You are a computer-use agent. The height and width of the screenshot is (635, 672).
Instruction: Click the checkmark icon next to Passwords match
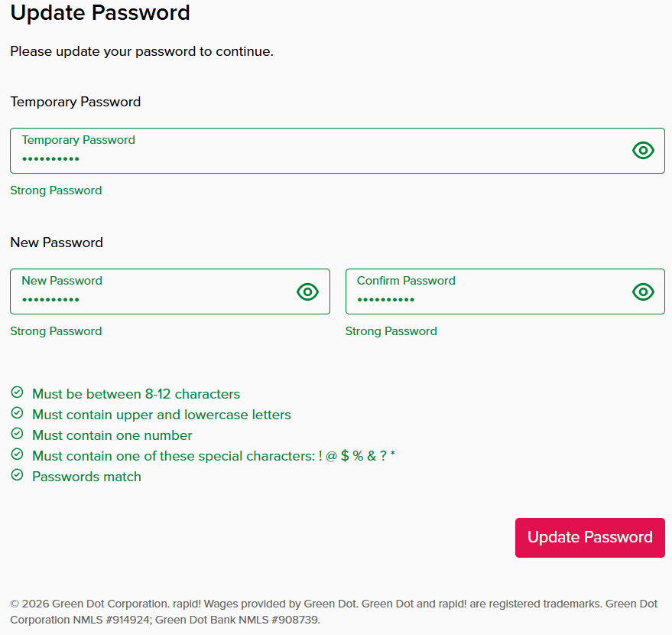click(17, 475)
